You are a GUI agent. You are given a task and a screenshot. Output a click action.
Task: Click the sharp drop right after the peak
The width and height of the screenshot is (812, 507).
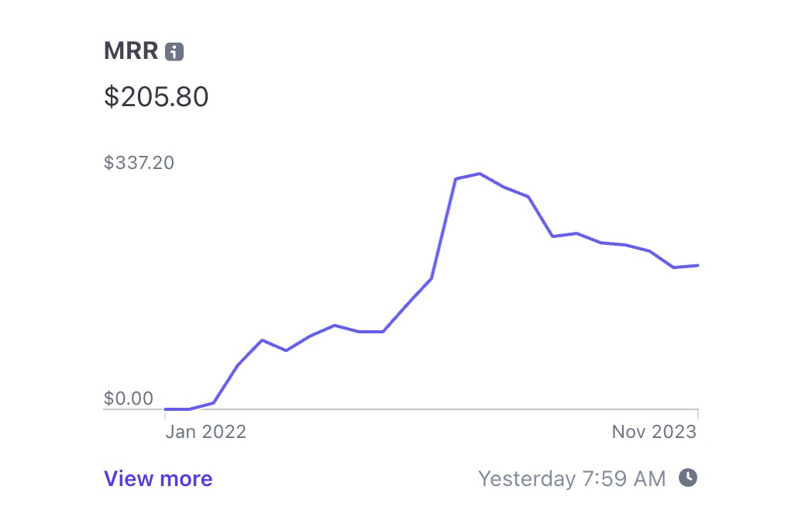[541, 216]
